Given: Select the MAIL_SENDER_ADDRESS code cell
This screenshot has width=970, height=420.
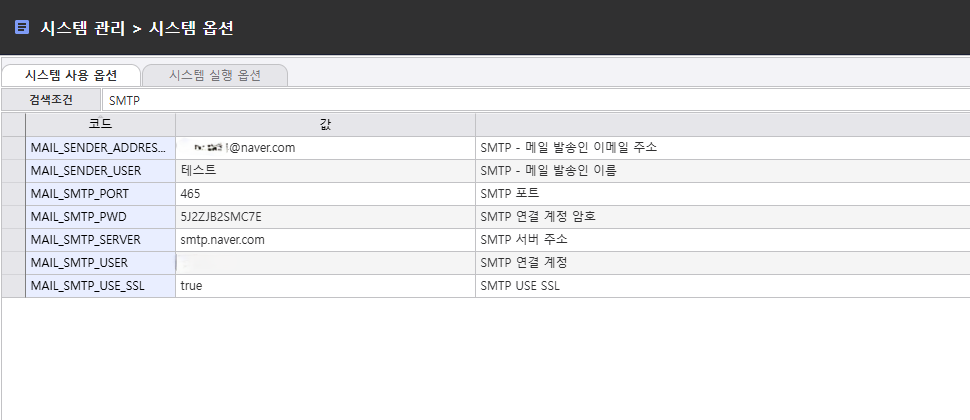Looking at the screenshot, I should [x=100, y=147].
